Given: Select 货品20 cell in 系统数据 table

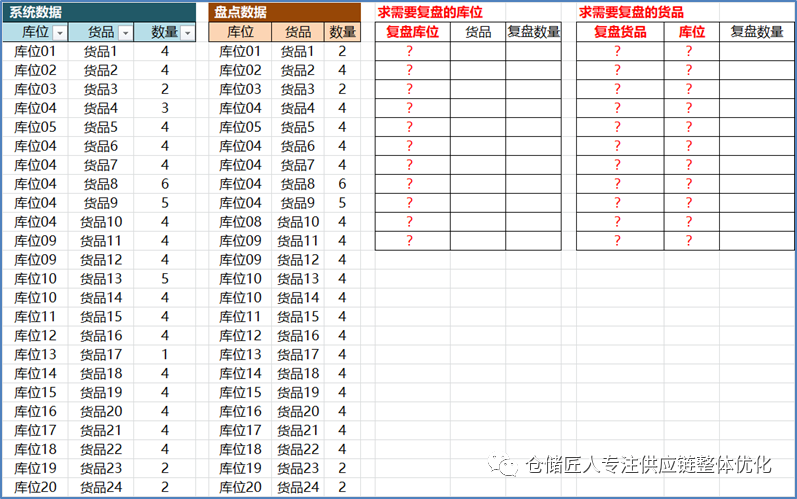Looking at the screenshot, I should [101, 412].
